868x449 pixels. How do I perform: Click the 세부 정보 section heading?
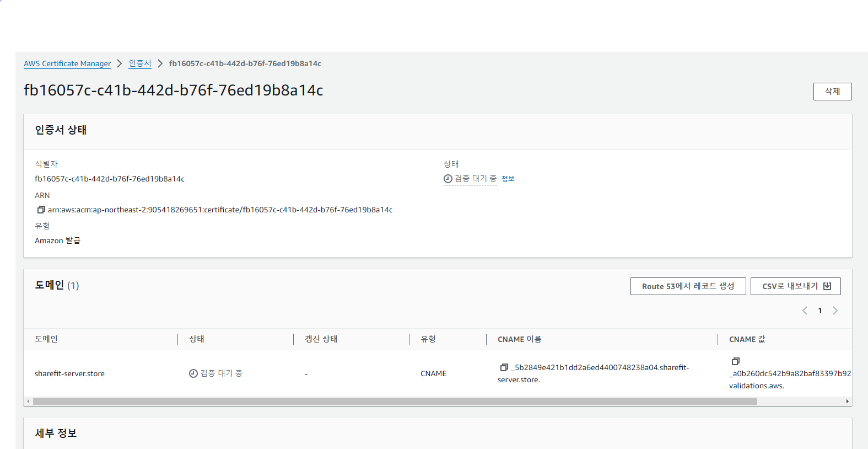56,434
